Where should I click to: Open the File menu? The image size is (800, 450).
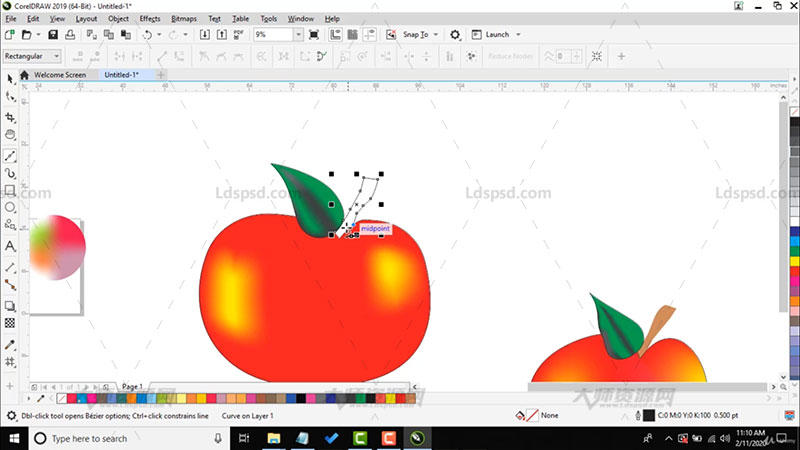tap(11, 19)
